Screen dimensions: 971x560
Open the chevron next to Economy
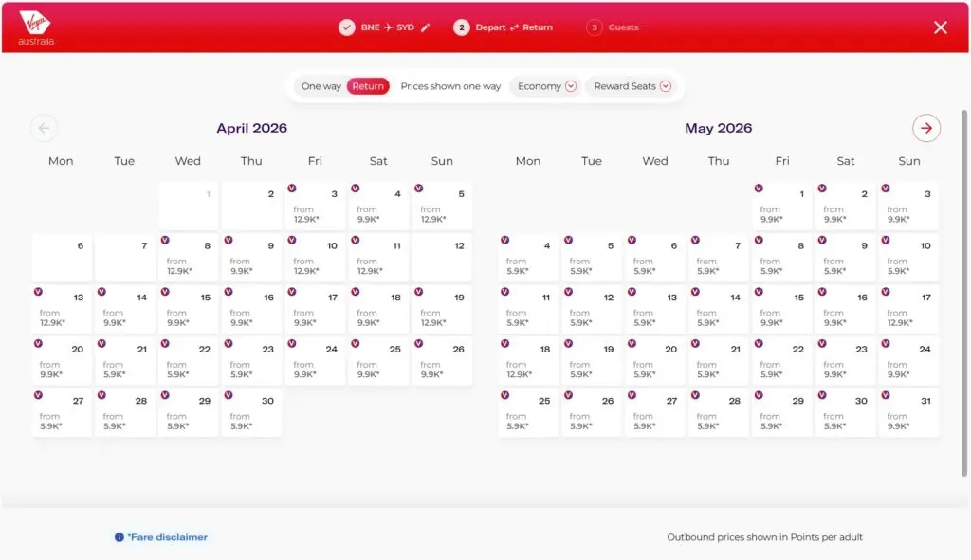click(x=570, y=86)
